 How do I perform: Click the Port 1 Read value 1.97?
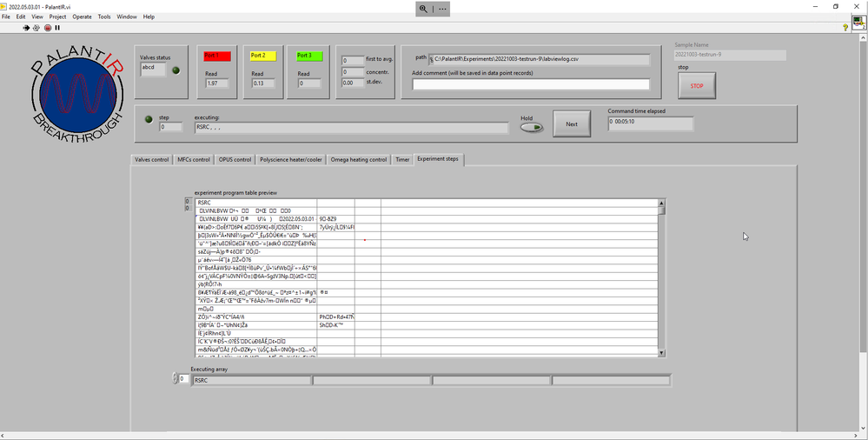pos(217,83)
